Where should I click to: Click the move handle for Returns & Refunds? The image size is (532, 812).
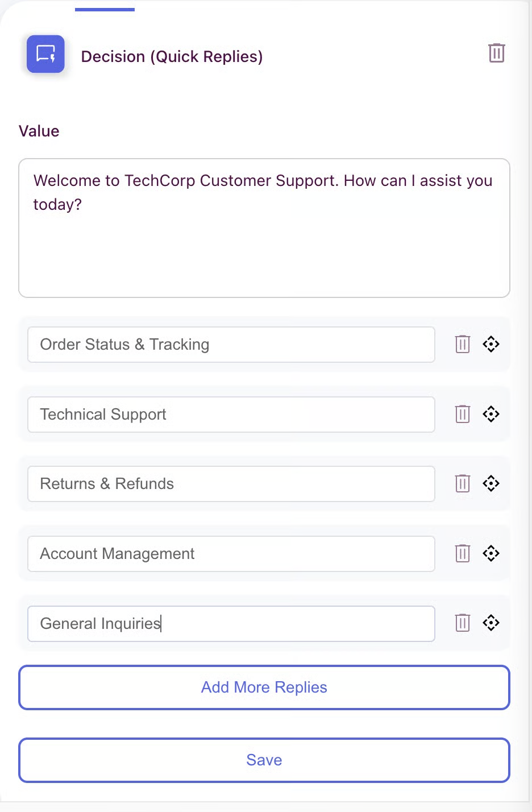pos(491,483)
